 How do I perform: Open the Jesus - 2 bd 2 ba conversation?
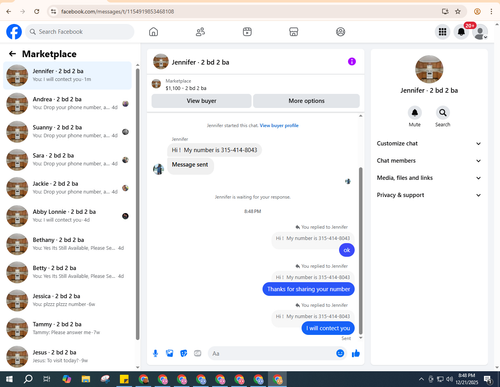tap(67, 356)
